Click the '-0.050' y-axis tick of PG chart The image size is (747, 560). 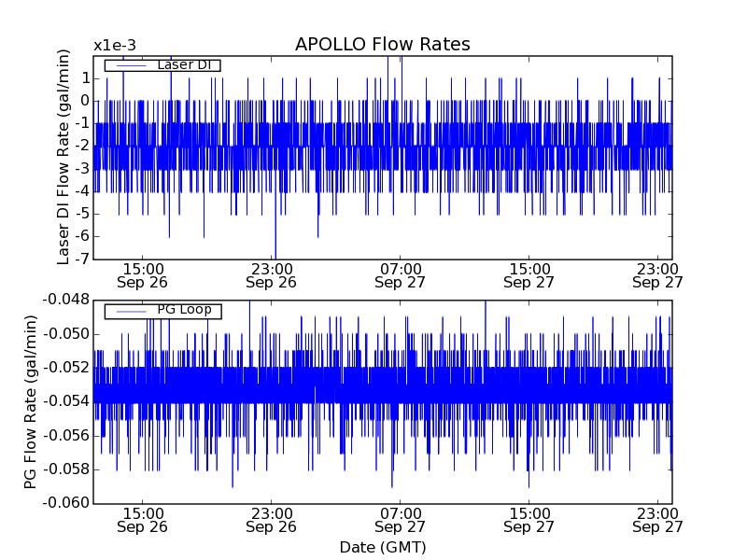(66, 334)
